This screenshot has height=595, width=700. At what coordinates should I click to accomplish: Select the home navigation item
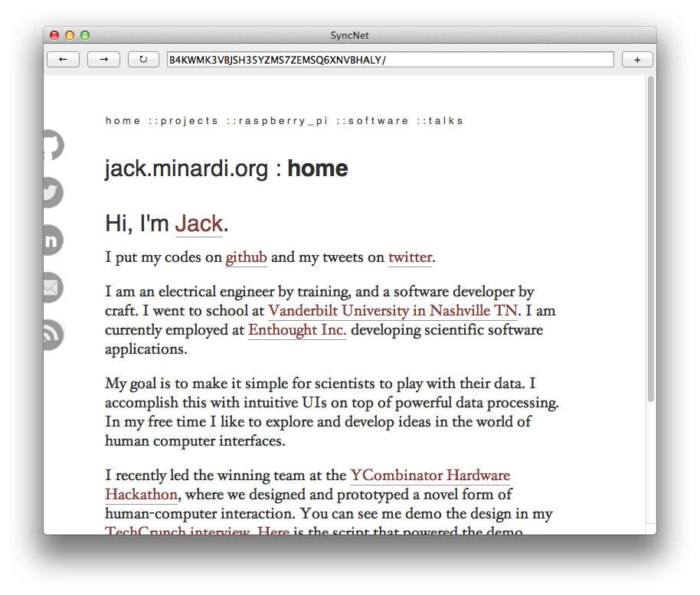click(123, 121)
